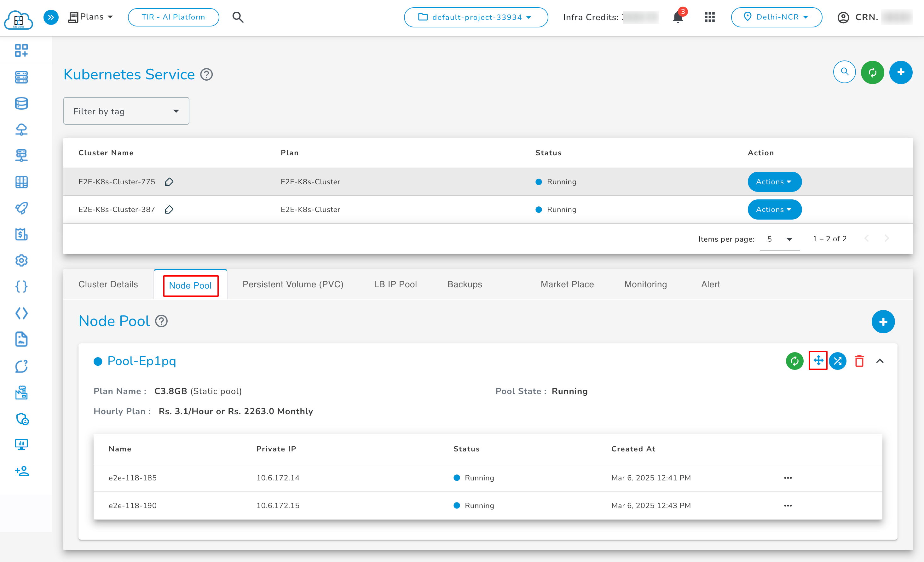Click private IP 10.6.172.15
Viewport: 924px width, 562px height.
click(278, 505)
